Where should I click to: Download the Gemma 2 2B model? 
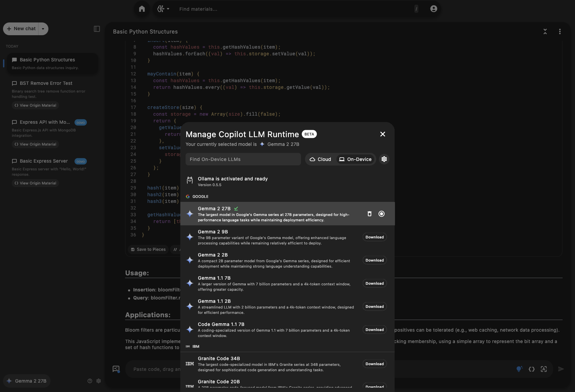(375, 260)
